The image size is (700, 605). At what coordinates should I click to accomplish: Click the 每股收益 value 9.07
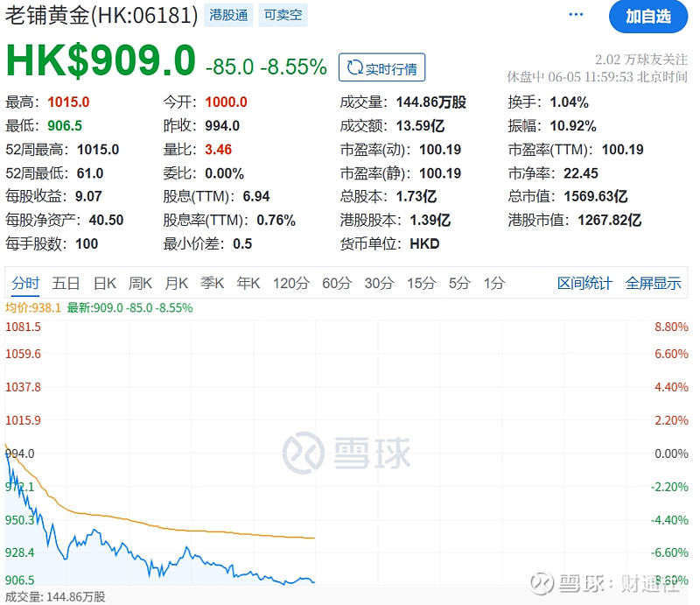coord(88,196)
